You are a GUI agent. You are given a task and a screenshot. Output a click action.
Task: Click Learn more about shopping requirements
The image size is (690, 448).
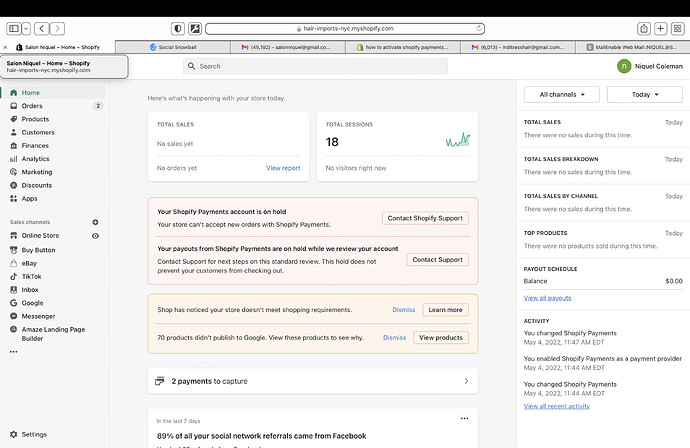tap(445, 310)
